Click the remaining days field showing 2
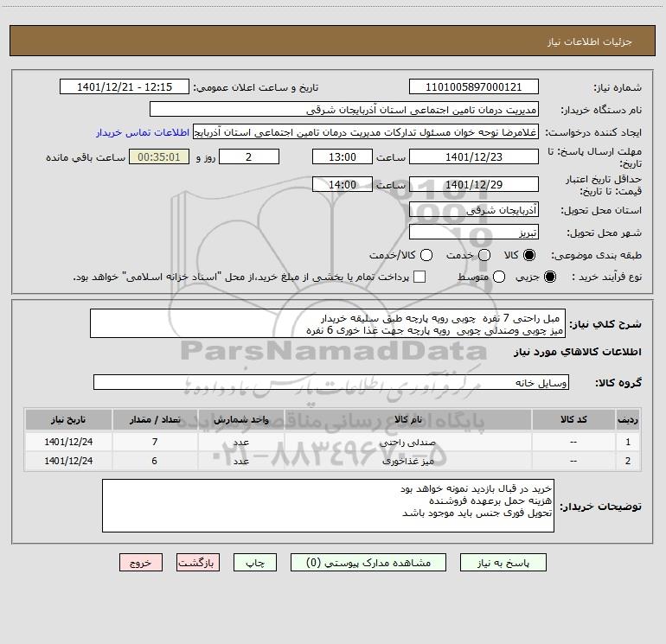 (249, 156)
